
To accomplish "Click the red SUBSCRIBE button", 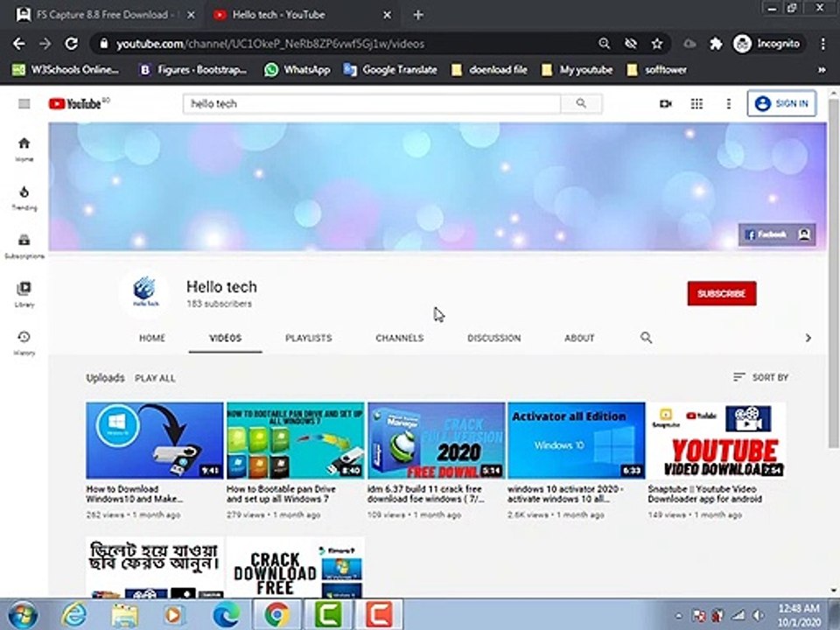I will 722,294.
